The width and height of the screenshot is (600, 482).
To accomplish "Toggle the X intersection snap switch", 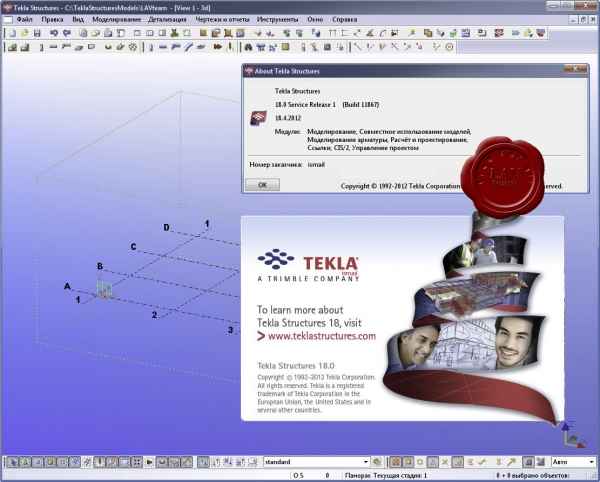I will [445, 462].
